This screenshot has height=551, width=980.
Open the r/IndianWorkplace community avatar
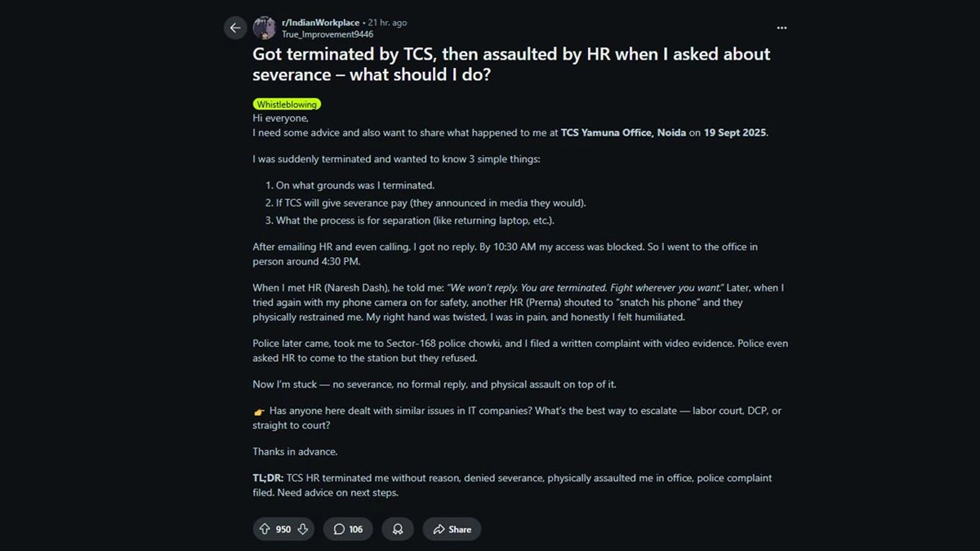click(264, 28)
